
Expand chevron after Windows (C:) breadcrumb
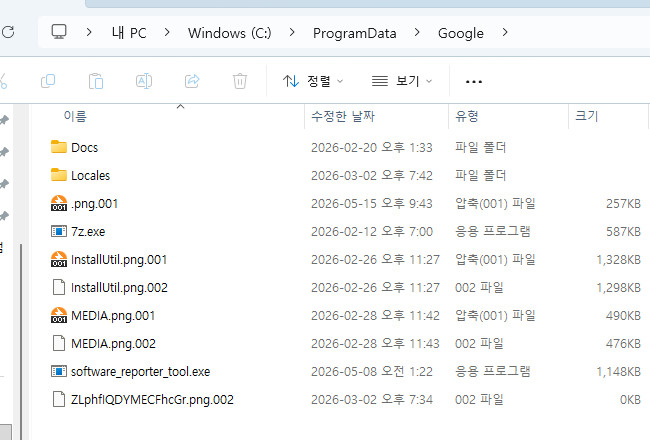[292, 32]
